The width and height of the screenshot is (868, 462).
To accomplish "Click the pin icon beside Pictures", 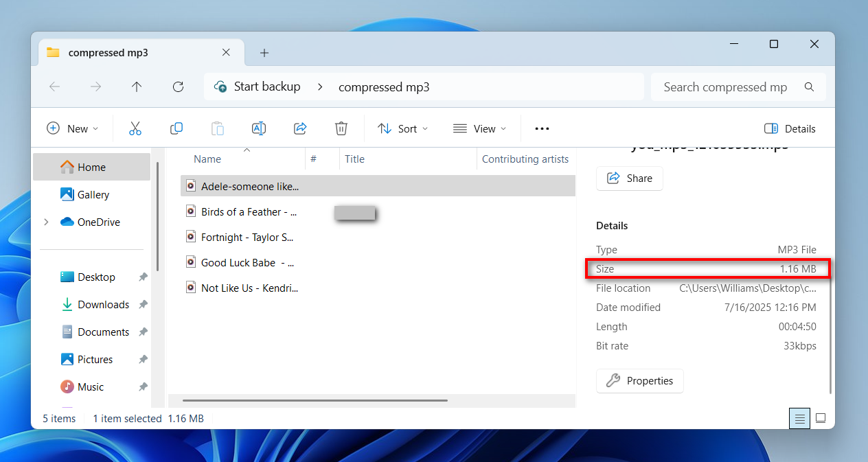I will point(143,360).
